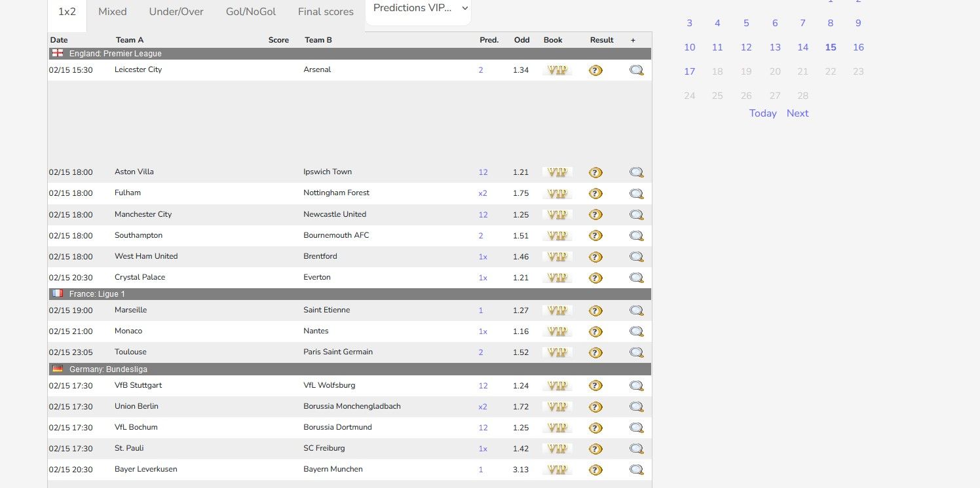
Task: Click prediction 2 for Leicester City vs Arsenal
Action: (481, 70)
